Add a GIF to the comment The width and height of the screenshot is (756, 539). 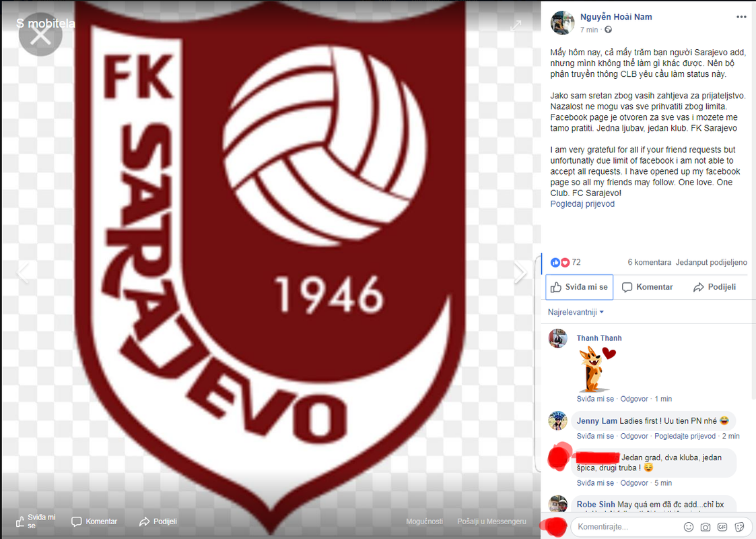click(722, 527)
